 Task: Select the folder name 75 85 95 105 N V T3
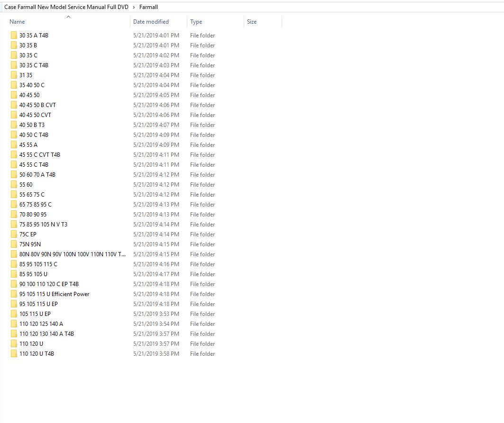click(x=44, y=225)
